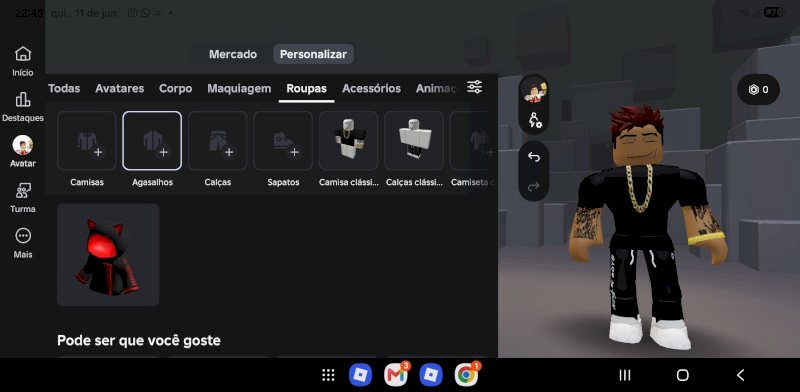Tap the Android back button
This screenshot has width=800, height=392.
[740, 376]
